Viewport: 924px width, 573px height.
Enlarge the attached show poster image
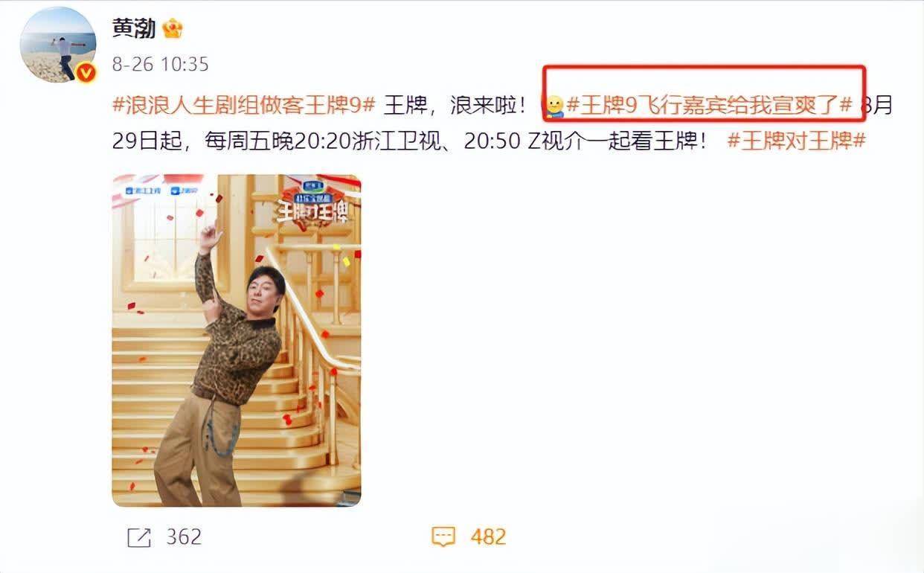point(237,341)
